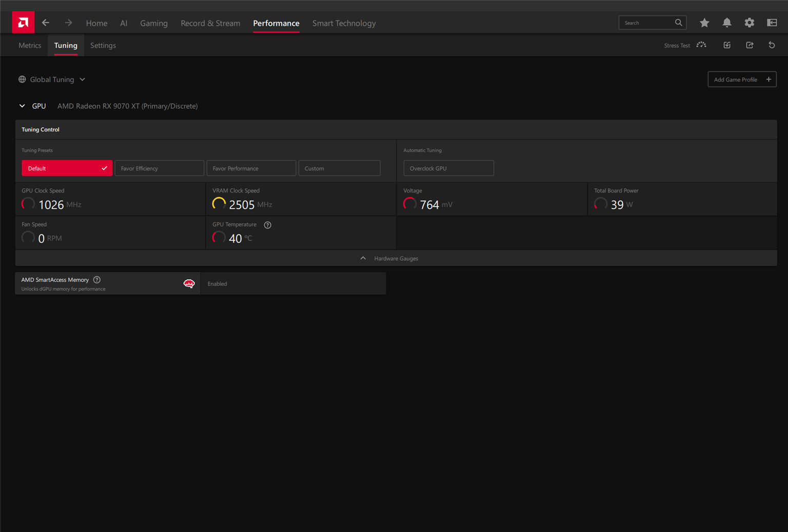Click the search magnifier icon
This screenshot has width=788, height=532.
click(x=679, y=23)
